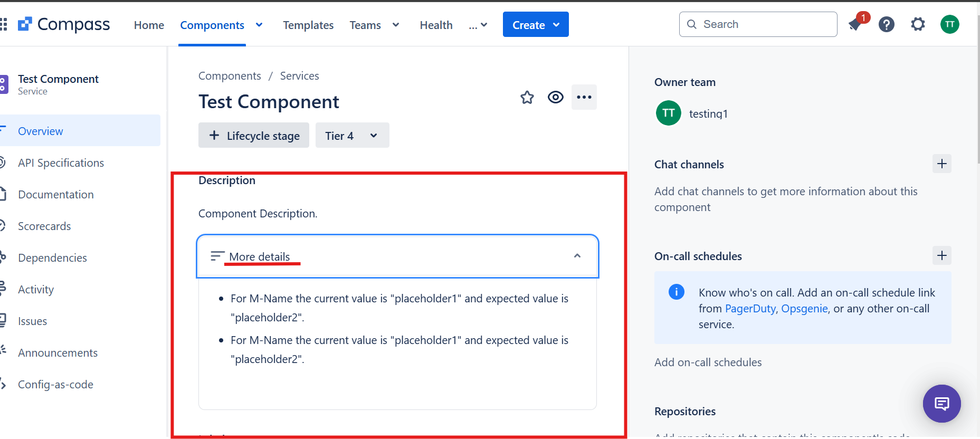Open the help question mark icon

(x=887, y=24)
